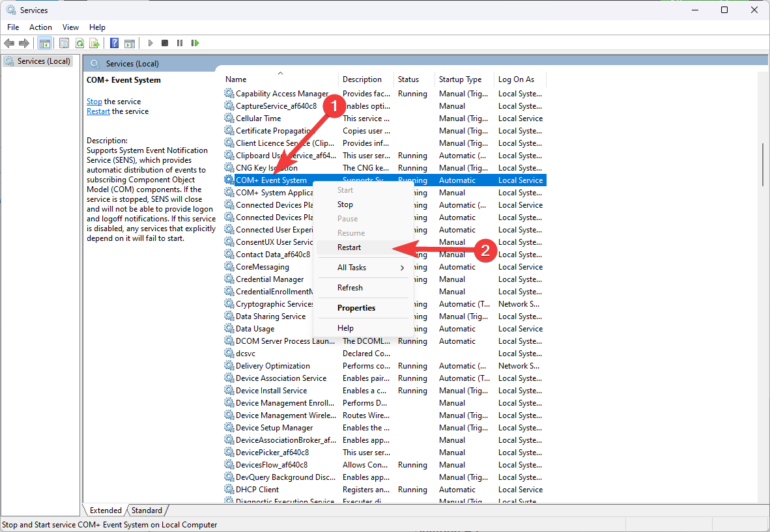Screen dimensions: 770x532
Task: Click the Restart the service link
Action: [x=98, y=111]
